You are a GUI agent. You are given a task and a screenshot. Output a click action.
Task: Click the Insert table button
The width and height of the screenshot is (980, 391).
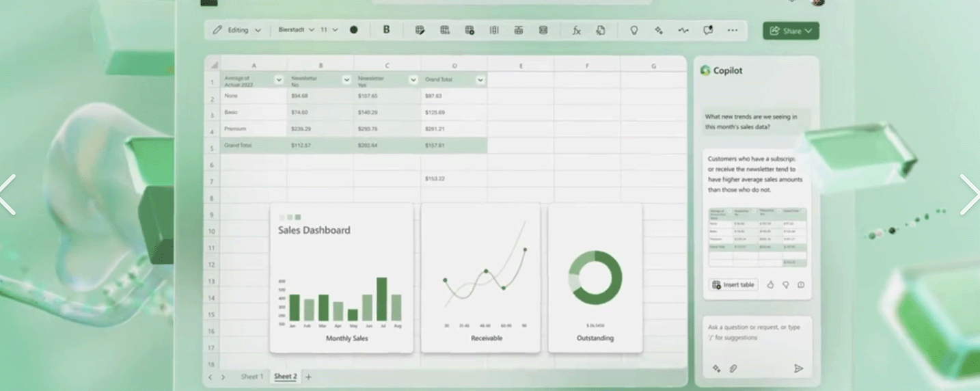733,285
